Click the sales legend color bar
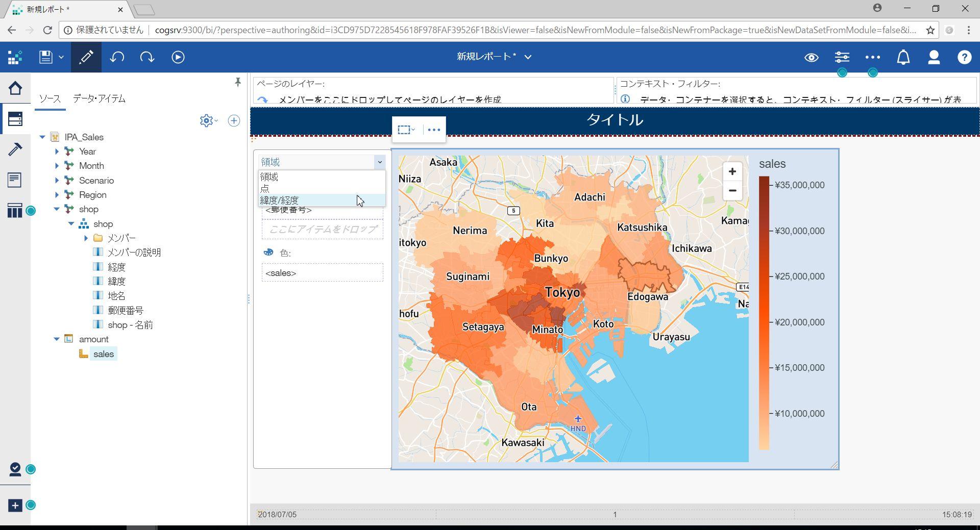This screenshot has height=530, width=980. [x=764, y=313]
